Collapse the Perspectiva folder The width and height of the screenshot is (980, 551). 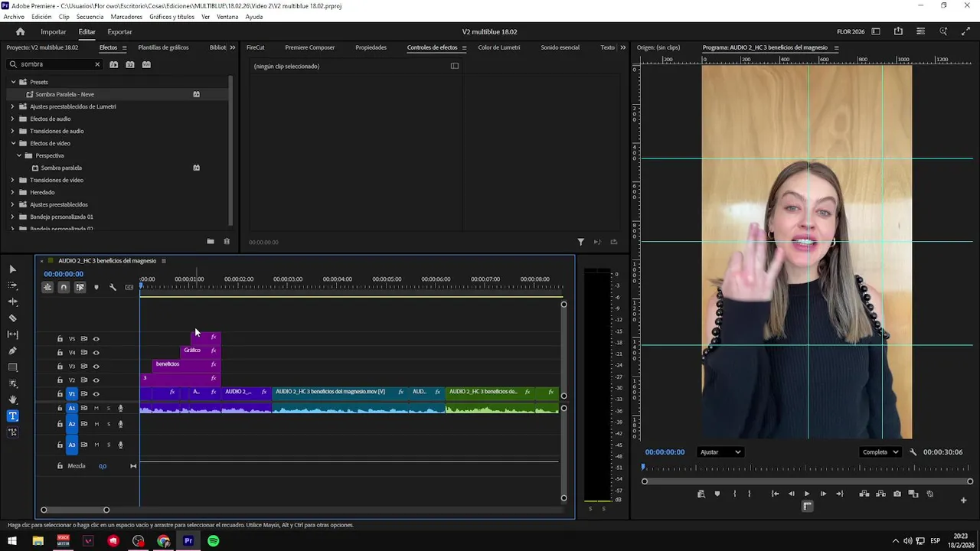[x=19, y=155]
